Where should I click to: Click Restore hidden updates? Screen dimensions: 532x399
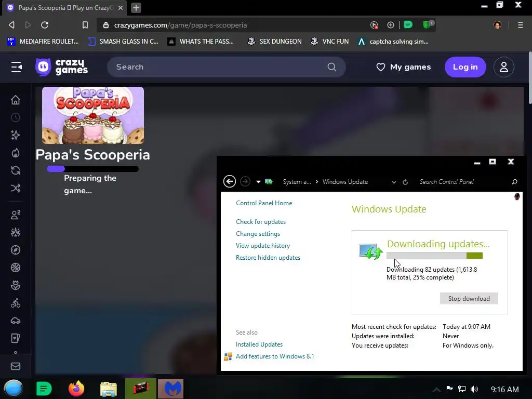(268, 257)
